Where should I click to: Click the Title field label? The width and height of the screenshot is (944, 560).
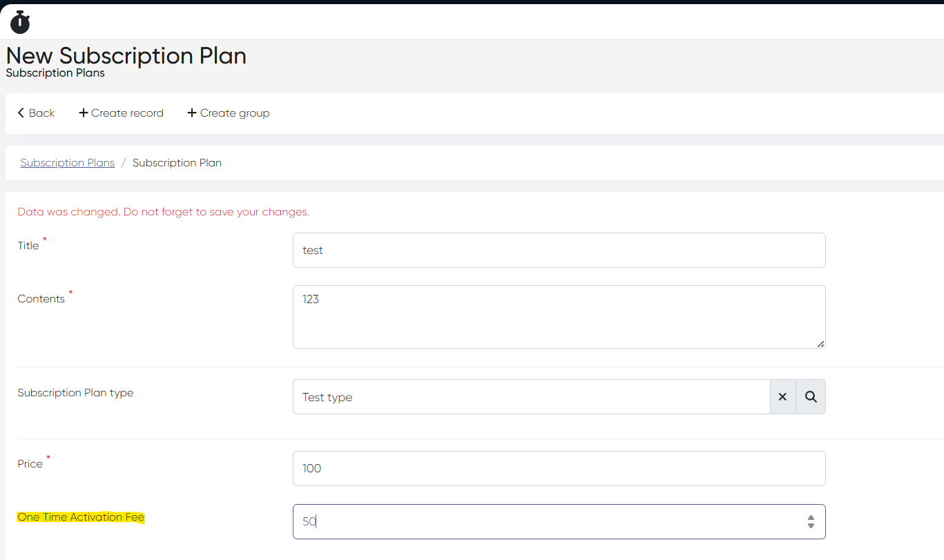(x=28, y=246)
